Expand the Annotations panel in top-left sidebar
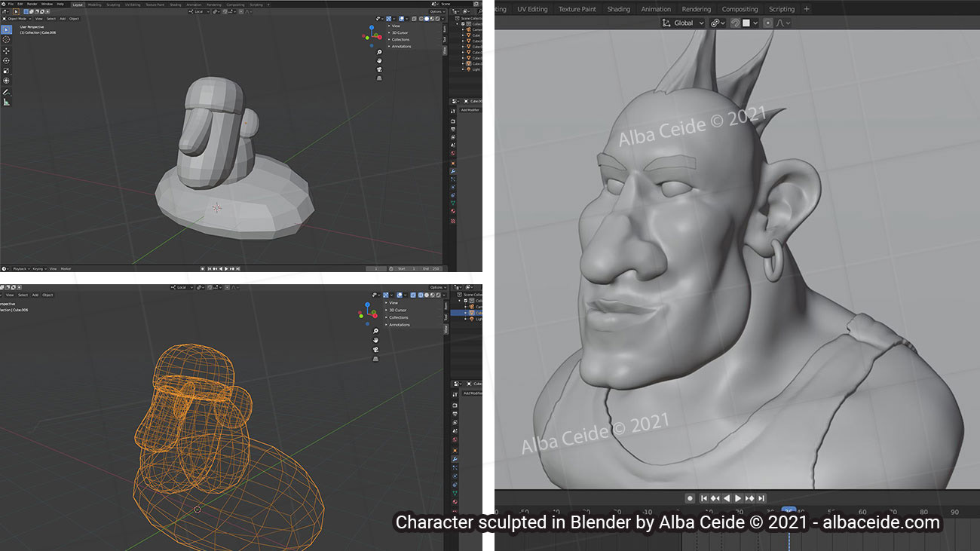 [x=400, y=47]
